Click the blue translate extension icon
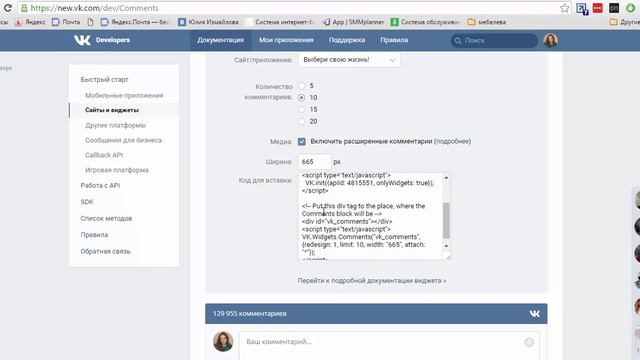The width and height of the screenshot is (640, 360). [x=582, y=9]
